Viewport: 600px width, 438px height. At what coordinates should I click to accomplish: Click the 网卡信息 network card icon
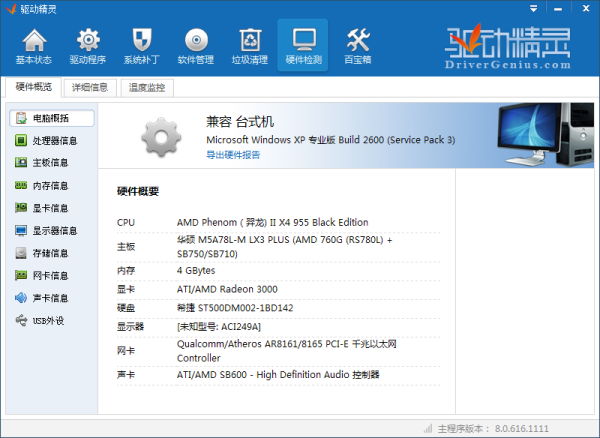[21, 275]
